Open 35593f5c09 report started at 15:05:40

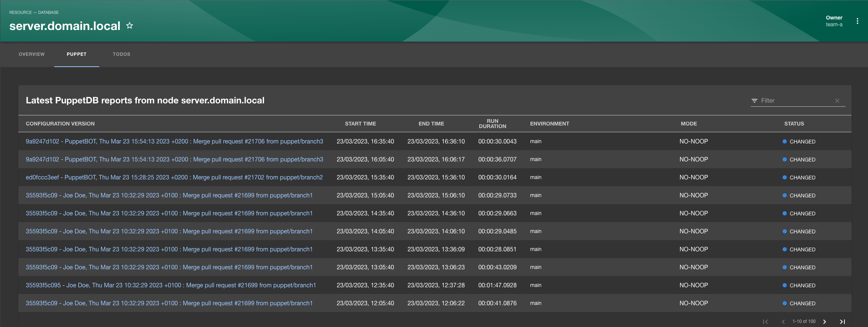click(169, 195)
